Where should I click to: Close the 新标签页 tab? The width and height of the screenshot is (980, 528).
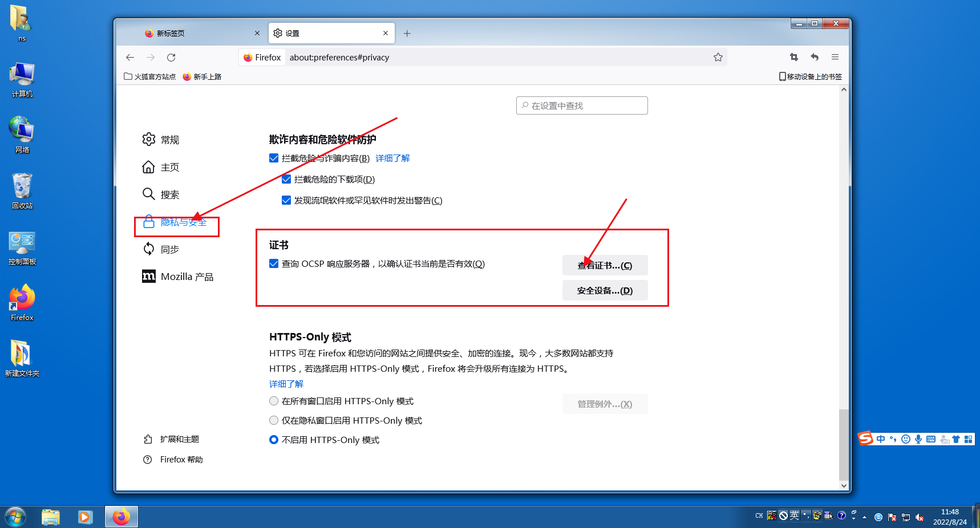[257, 33]
